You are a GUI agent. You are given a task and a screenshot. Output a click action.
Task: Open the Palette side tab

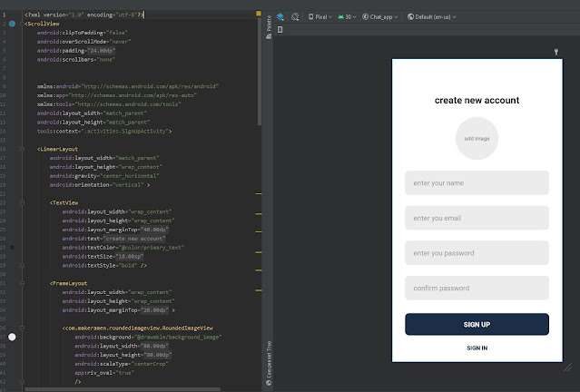pyautogui.click(x=269, y=25)
